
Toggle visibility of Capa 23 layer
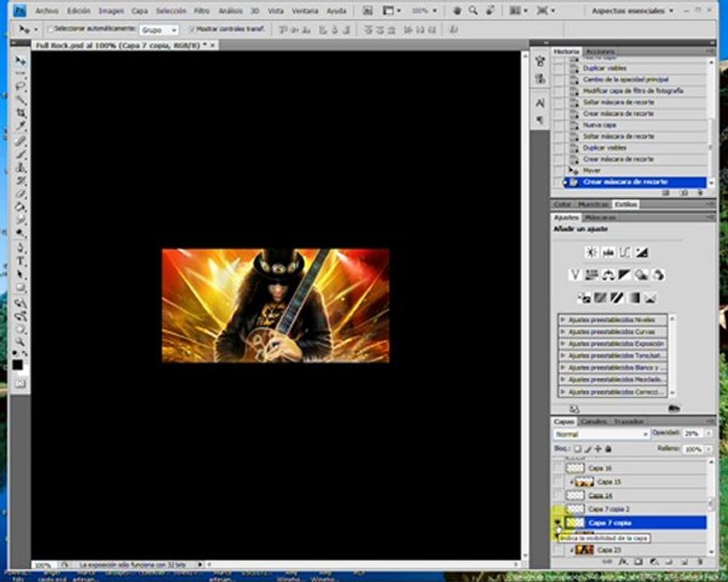[x=557, y=550]
